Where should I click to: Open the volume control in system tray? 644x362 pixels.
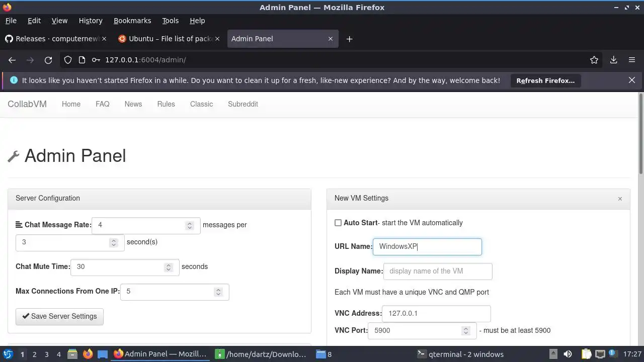568,354
